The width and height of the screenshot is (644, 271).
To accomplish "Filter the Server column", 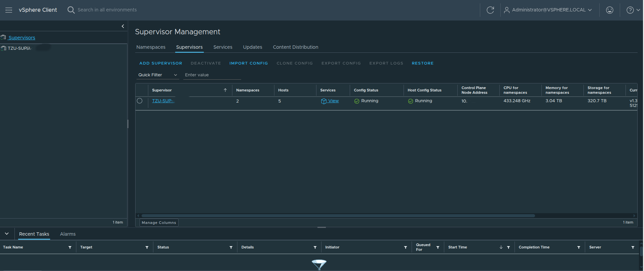I will pyautogui.click(x=633, y=247).
